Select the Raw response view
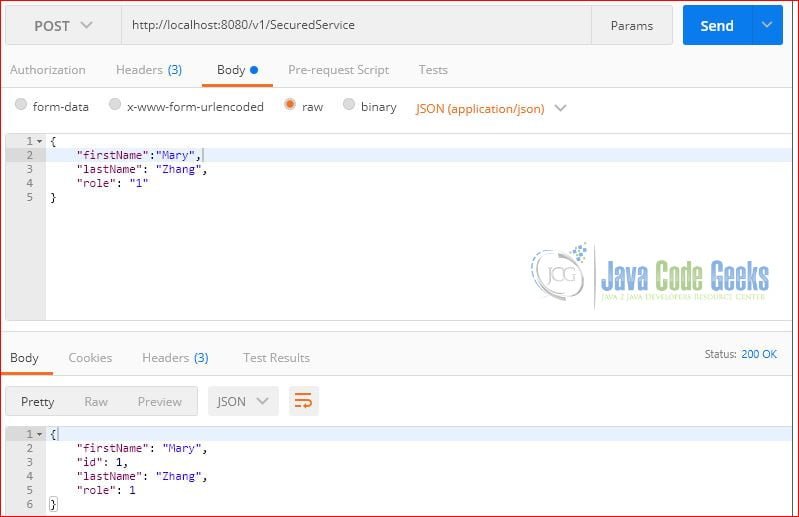Viewport: 799px width, 517px height. pos(96,402)
